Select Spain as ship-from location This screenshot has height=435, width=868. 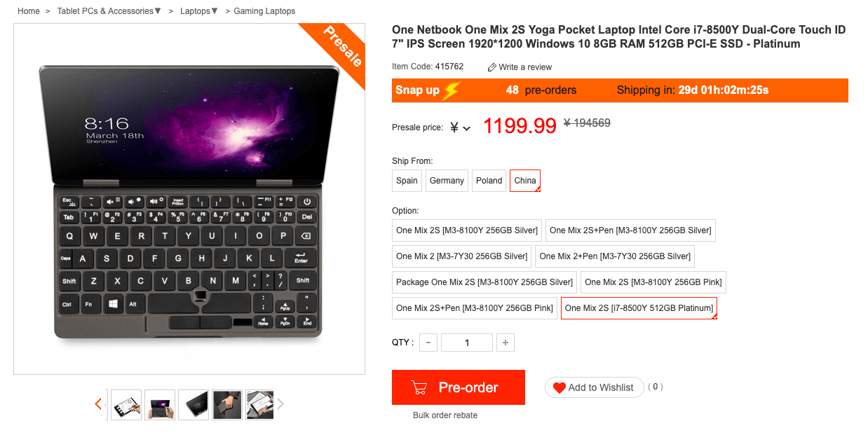pyautogui.click(x=407, y=180)
